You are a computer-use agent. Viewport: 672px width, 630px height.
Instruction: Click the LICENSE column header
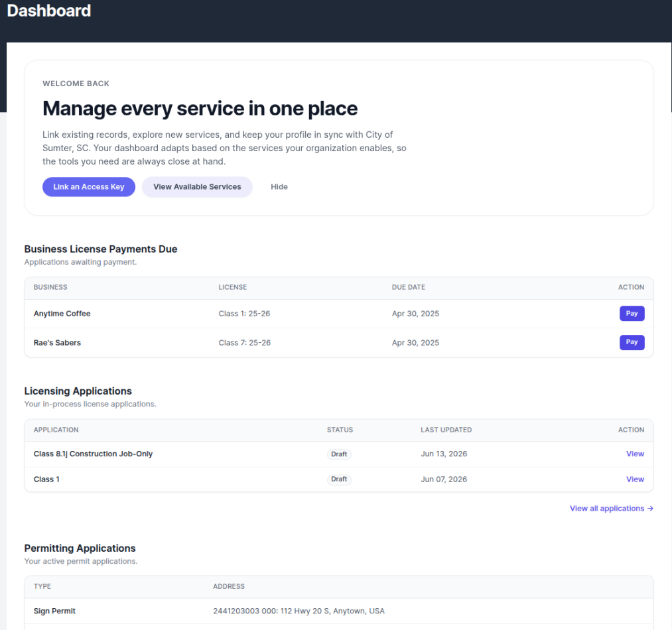pos(232,287)
